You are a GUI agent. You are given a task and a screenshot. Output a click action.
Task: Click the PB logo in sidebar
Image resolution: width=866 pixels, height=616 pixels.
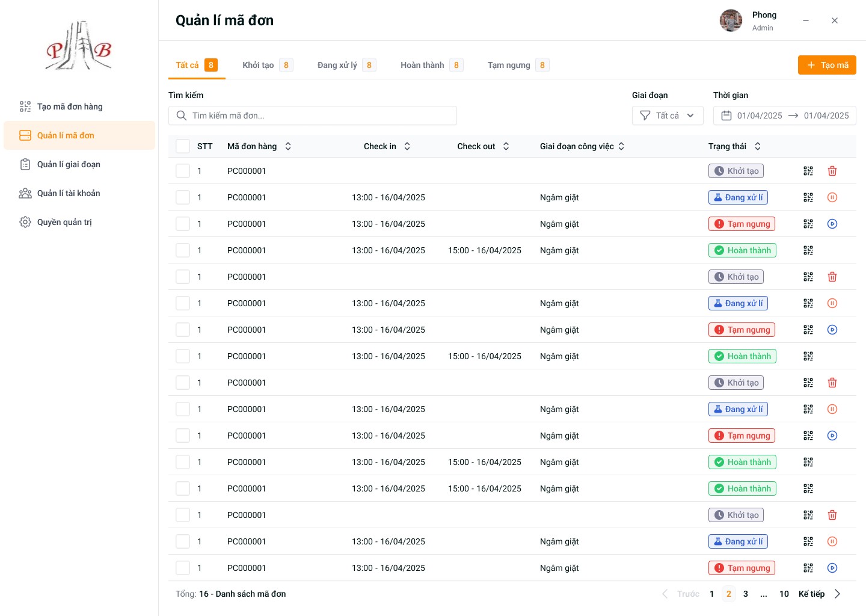(x=79, y=46)
